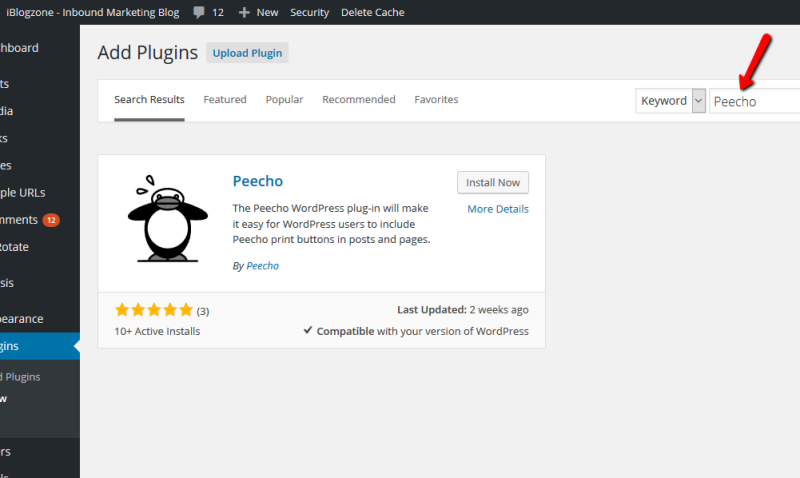Click the five-star rating for Peecho
Image resolution: width=800 pixels, height=478 pixels.
point(154,310)
